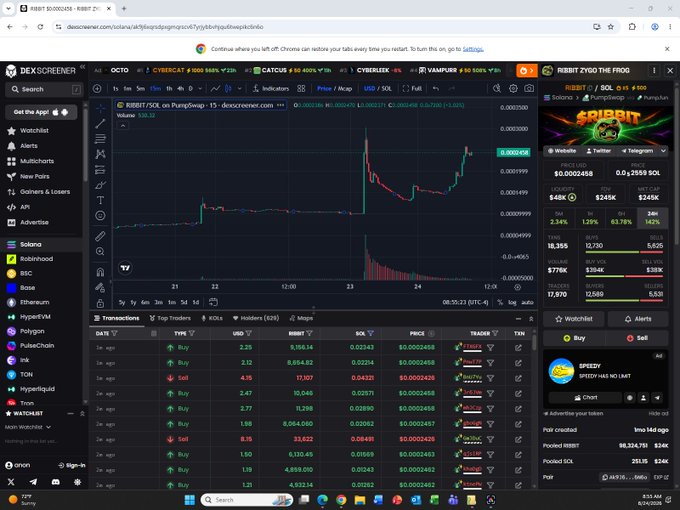Image resolution: width=680 pixels, height=510 pixels.
Task: Open the sidebar theme settings gear
Action: [77, 482]
